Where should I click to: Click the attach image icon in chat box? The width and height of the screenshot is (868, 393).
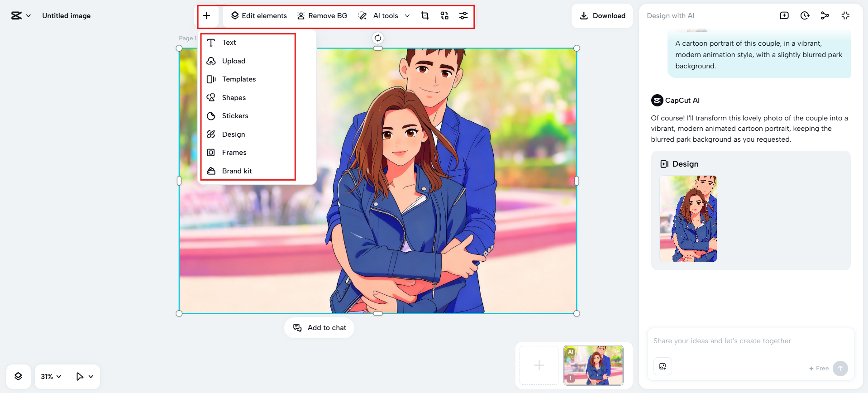[x=663, y=366]
